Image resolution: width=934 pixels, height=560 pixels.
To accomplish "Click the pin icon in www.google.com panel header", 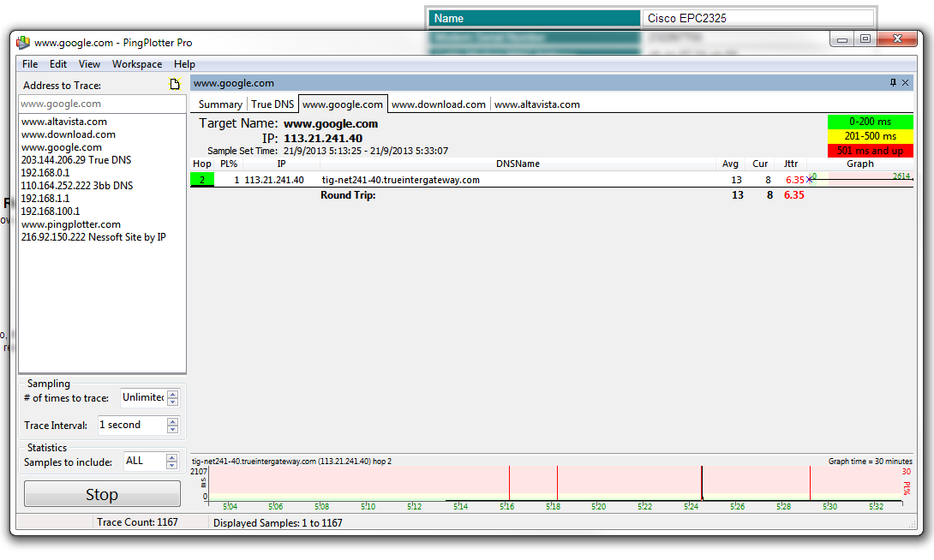I will pyautogui.click(x=893, y=83).
